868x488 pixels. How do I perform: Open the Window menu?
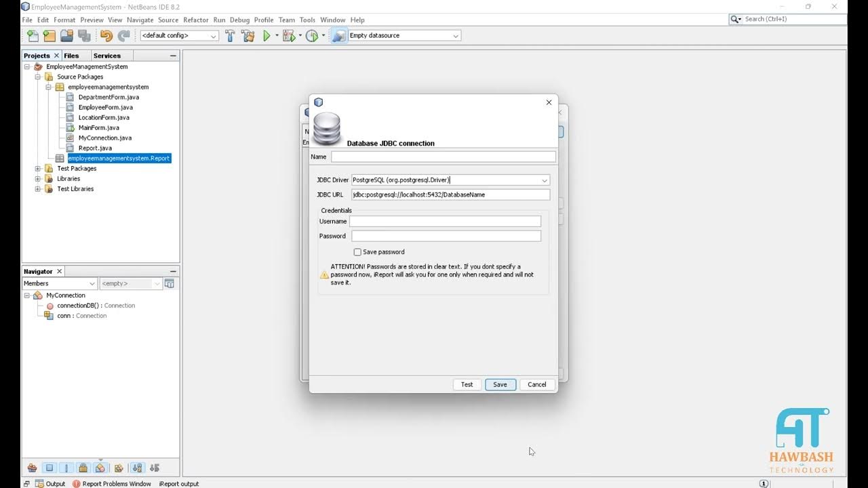click(x=332, y=20)
